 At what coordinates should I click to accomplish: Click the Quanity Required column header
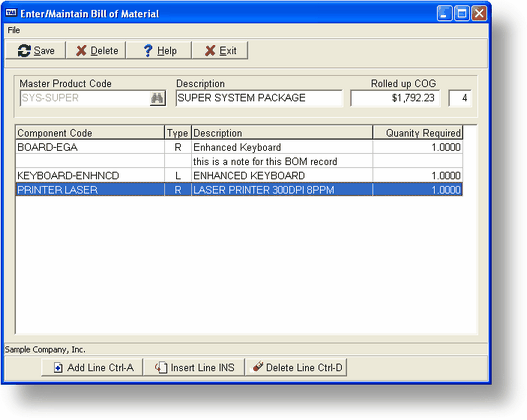click(417, 133)
